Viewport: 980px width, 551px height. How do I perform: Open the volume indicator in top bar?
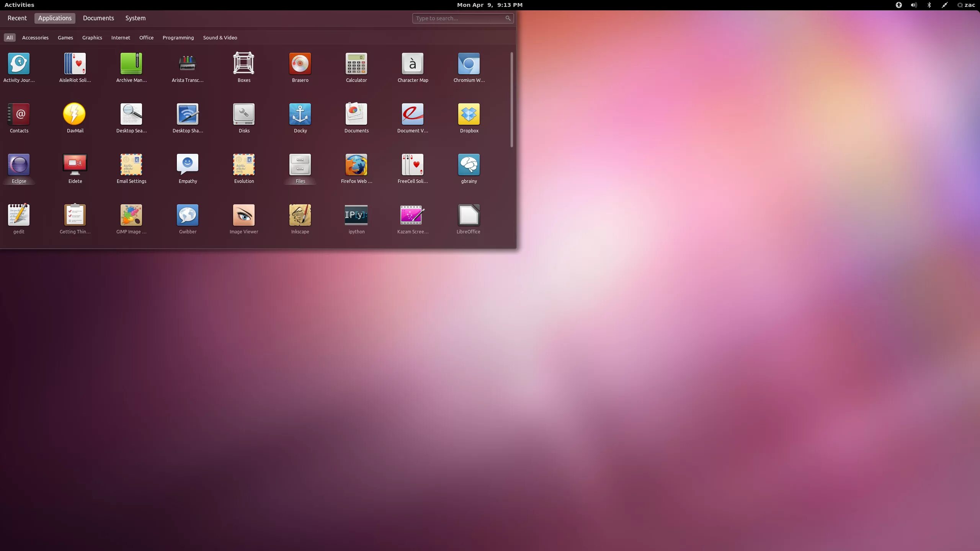914,5
